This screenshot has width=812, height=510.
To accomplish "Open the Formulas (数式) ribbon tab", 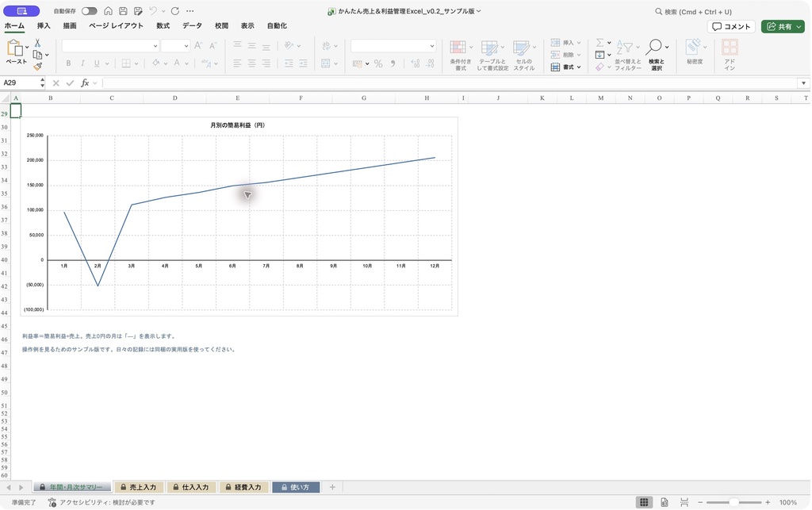I will pos(163,26).
